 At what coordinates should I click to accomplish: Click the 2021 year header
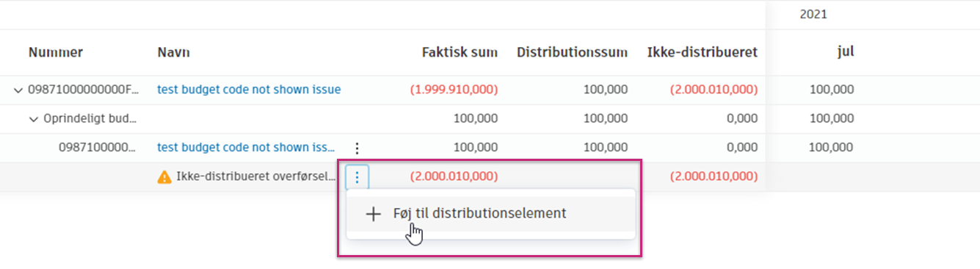tap(813, 14)
